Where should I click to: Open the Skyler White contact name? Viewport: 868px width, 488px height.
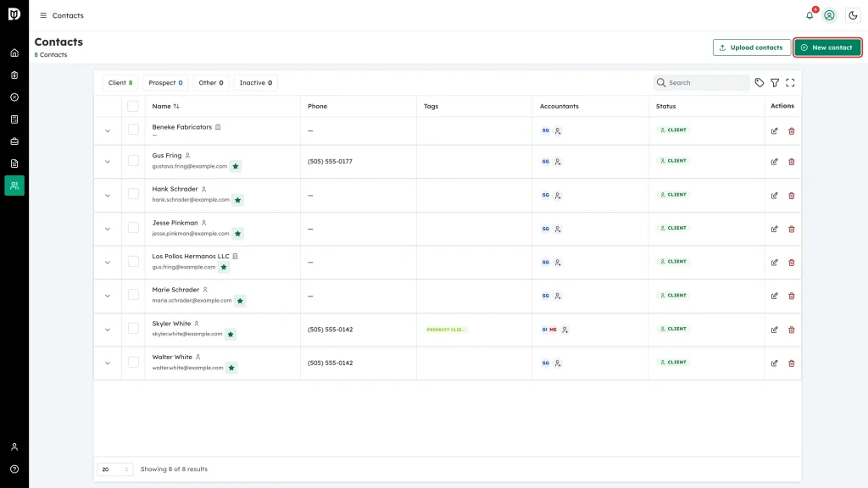(x=171, y=324)
